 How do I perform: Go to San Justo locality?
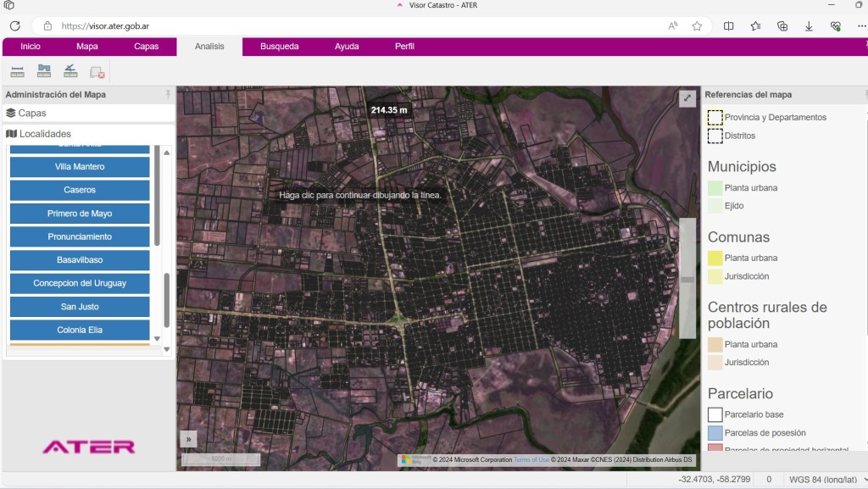pos(80,307)
